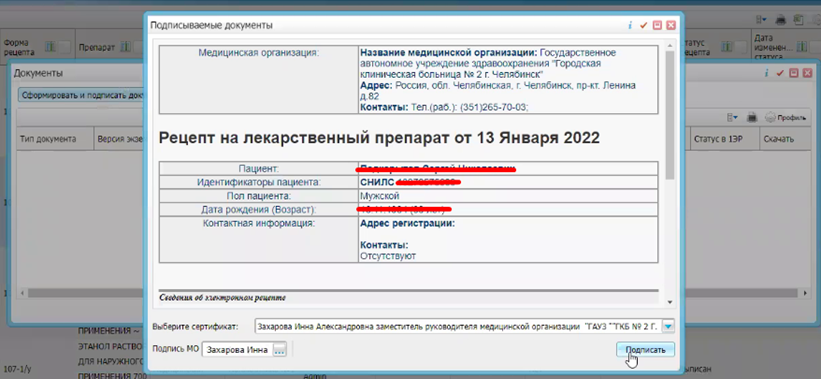Open the Профиль settings in Документы window
The height and width of the screenshot is (379, 821).
785,118
